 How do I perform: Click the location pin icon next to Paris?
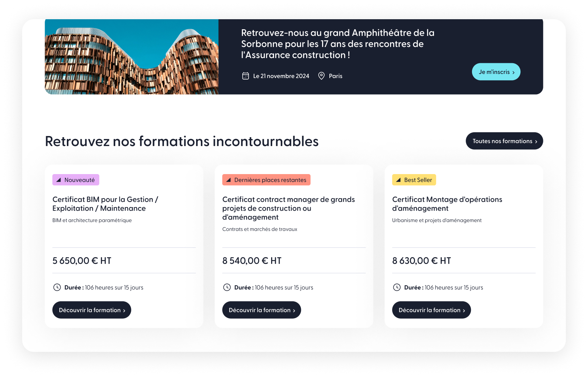tap(321, 76)
